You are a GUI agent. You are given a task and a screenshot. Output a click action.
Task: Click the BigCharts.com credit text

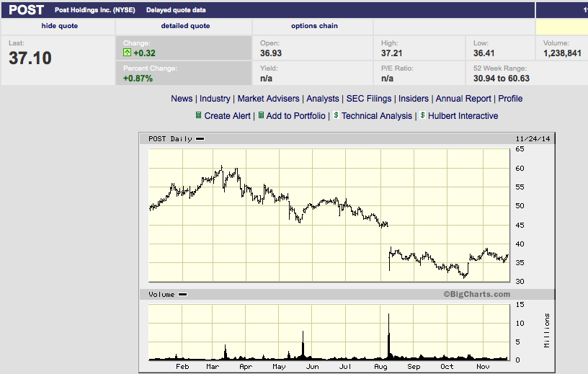click(x=476, y=294)
